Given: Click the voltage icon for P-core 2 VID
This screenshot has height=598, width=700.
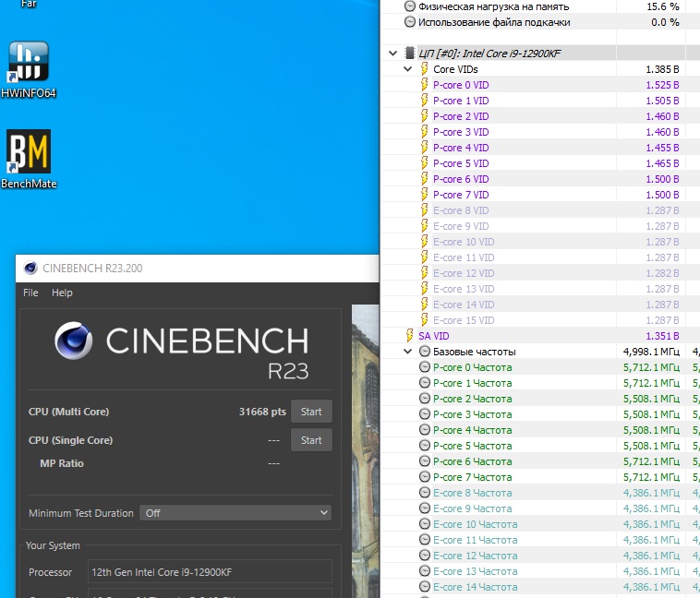Looking at the screenshot, I should pyautogui.click(x=425, y=116).
